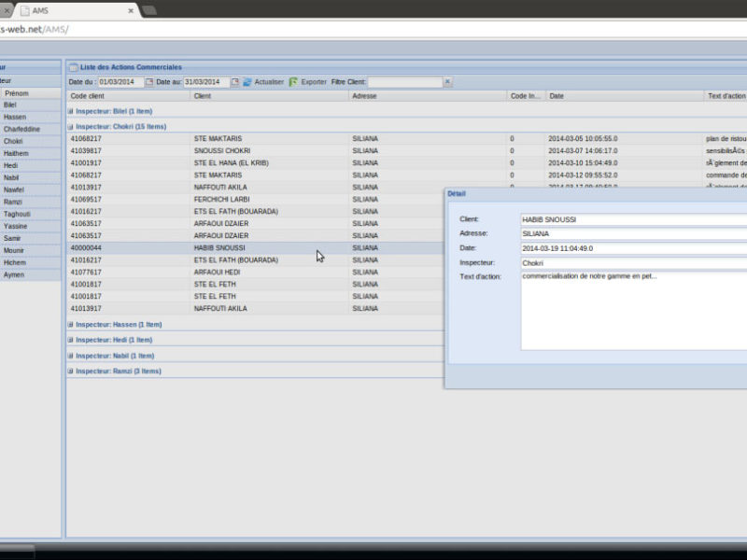Screen dimensions: 747x560
Task: Click the Exporter spreadsheet icon
Action: [x=293, y=82]
